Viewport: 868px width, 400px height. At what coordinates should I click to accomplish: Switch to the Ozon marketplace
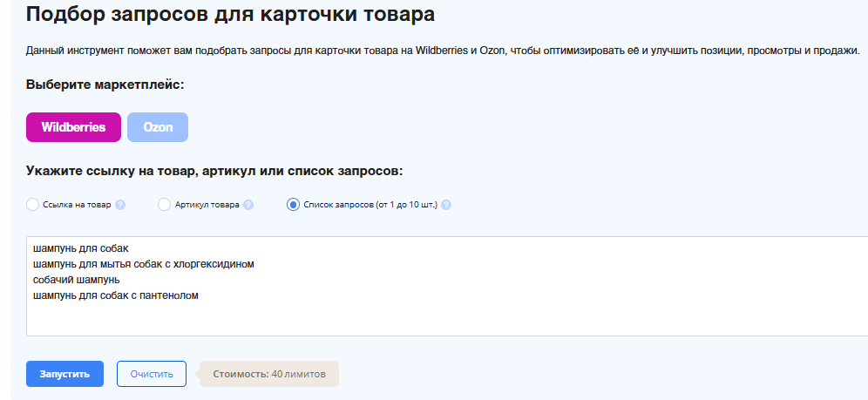(x=158, y=127)
